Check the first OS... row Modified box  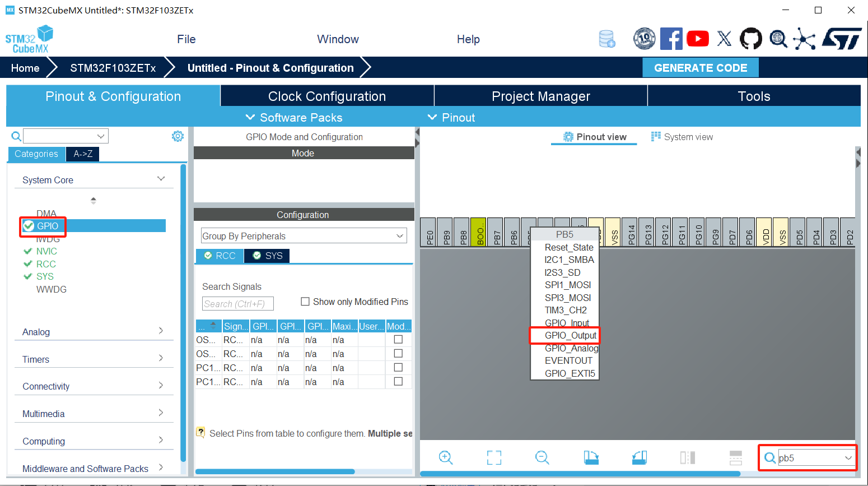pyautogui.click(x=398, y=339)
